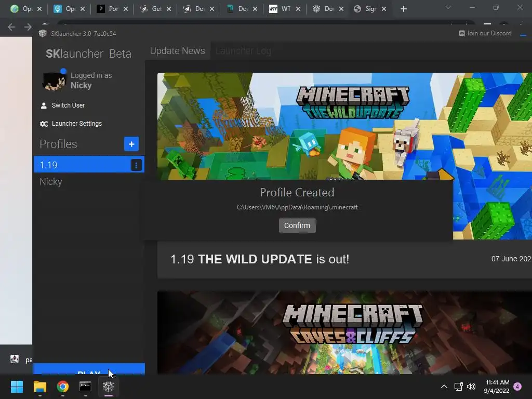Image resolution: width=532 pixels, height=399 pixels.
Task: Close the WT browser tab
Action: [298, 9]
